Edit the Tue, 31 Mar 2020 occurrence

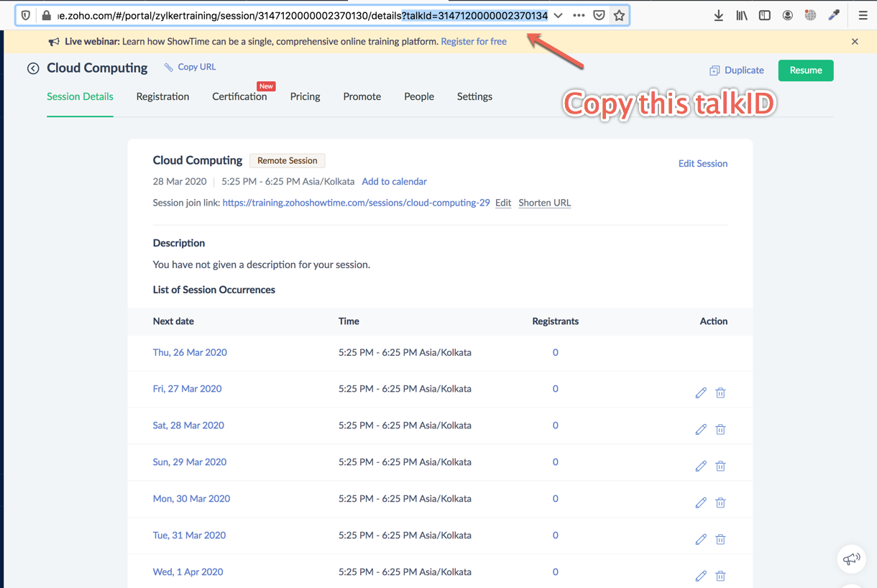click(701, 539)
